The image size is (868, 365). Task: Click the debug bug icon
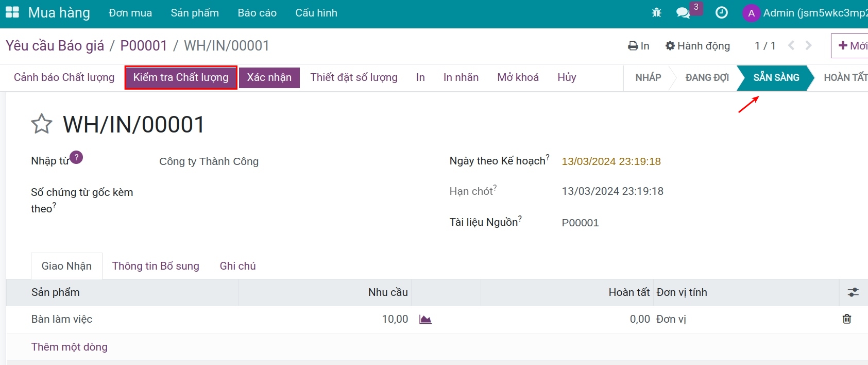[656, 13]
